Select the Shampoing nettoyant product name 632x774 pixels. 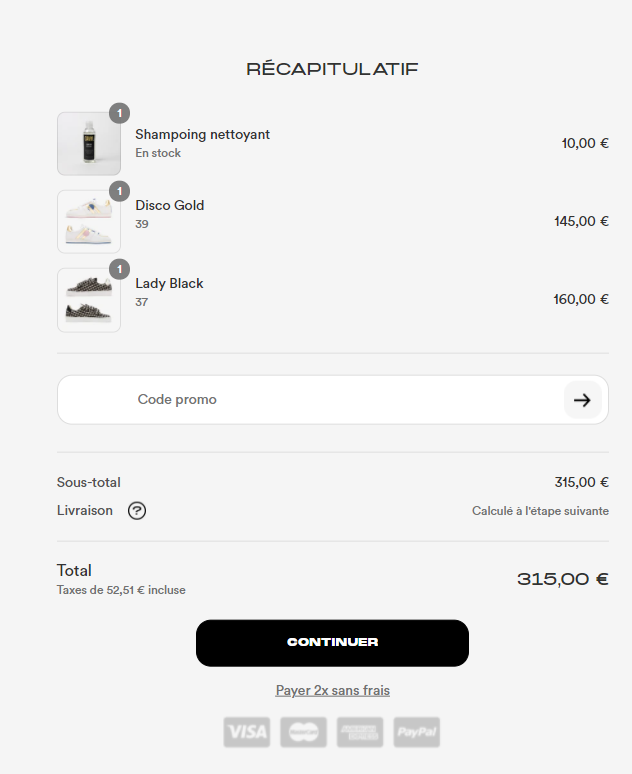click(x=202, y=134)
